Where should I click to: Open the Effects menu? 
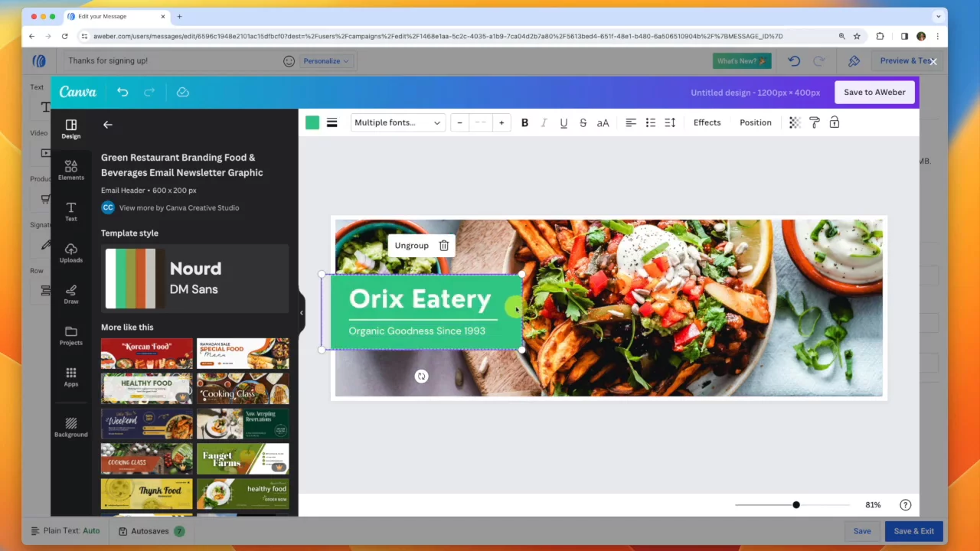tap(707, 122)
